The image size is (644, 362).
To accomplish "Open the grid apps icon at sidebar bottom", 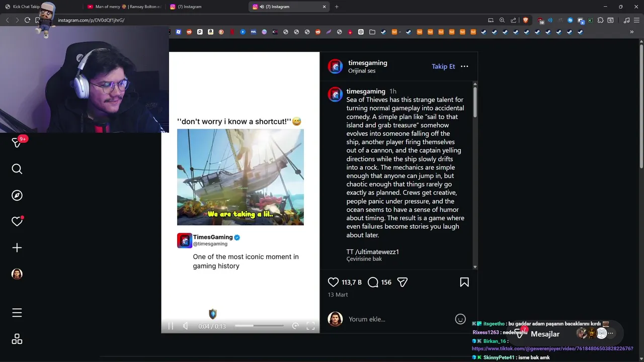I will (17, 339).
